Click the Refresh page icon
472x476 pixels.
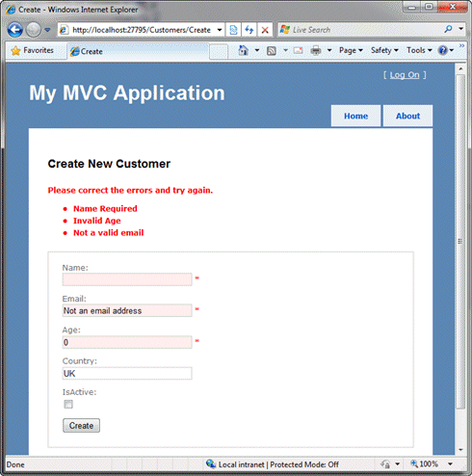click(249, 30)
